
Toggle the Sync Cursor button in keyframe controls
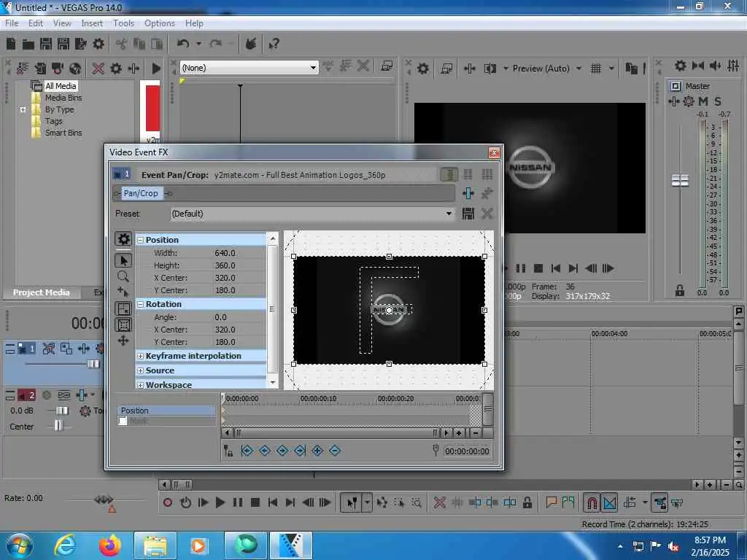click(x=228, y=451)
